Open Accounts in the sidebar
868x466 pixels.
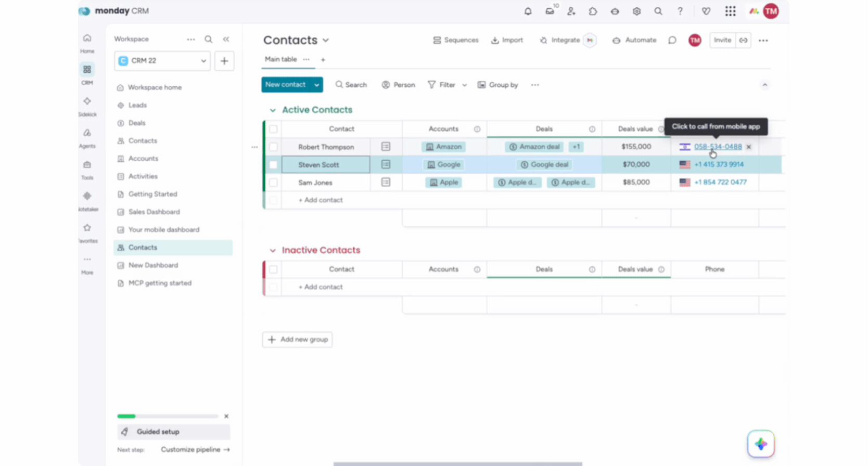pyautogui.click(x=143, y=159)
